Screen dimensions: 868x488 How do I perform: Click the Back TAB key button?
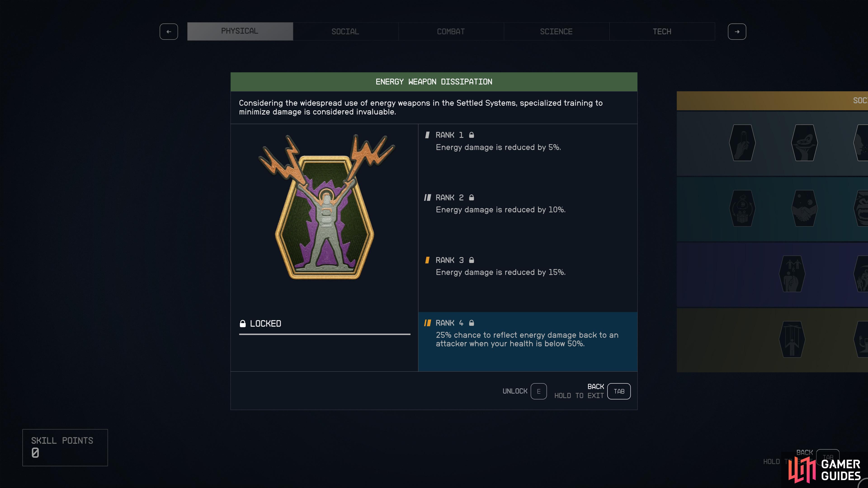pyautogui.click(x=619, y=391)
